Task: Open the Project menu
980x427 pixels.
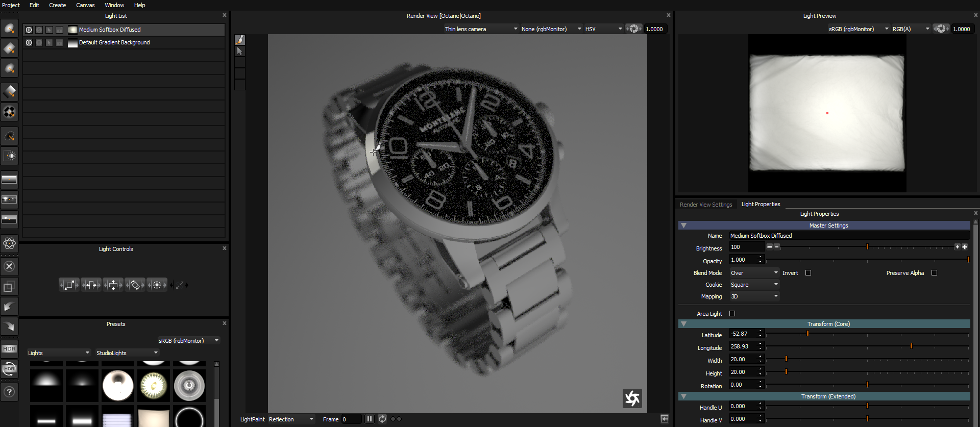Action: (x=11, y=5)
